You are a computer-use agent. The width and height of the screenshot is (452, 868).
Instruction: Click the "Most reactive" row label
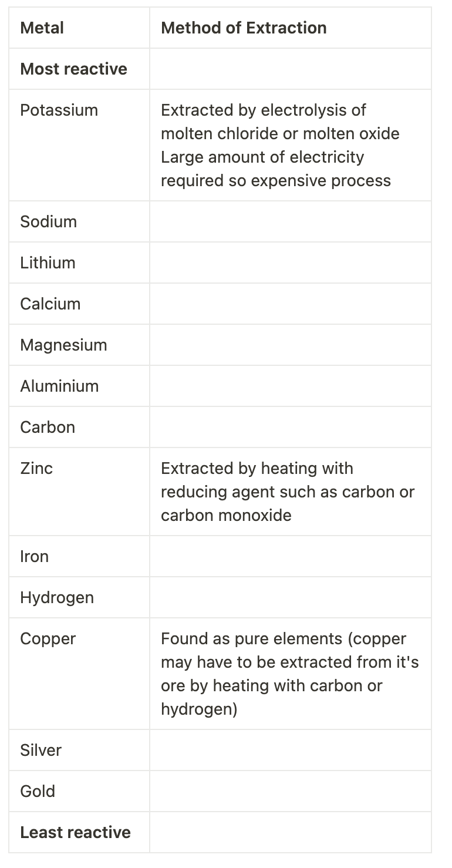[x=73, y=69]
